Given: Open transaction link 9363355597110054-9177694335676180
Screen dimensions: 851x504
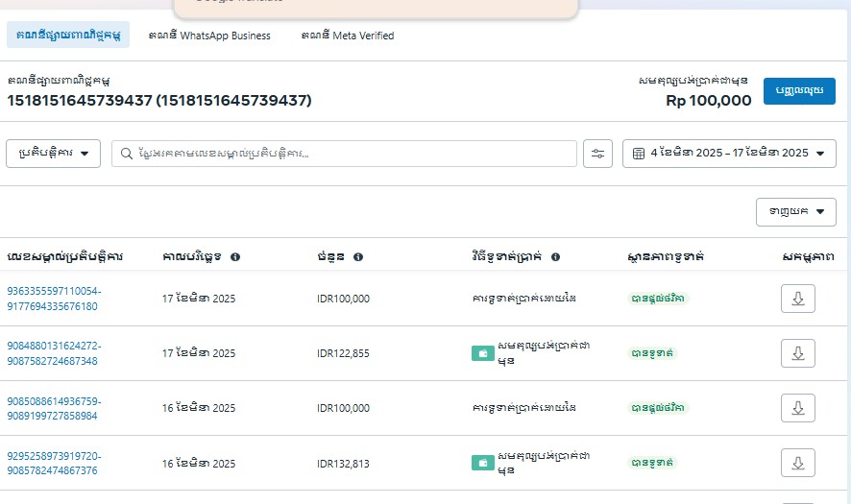Looking at the screenshot, I should (54, 299).
